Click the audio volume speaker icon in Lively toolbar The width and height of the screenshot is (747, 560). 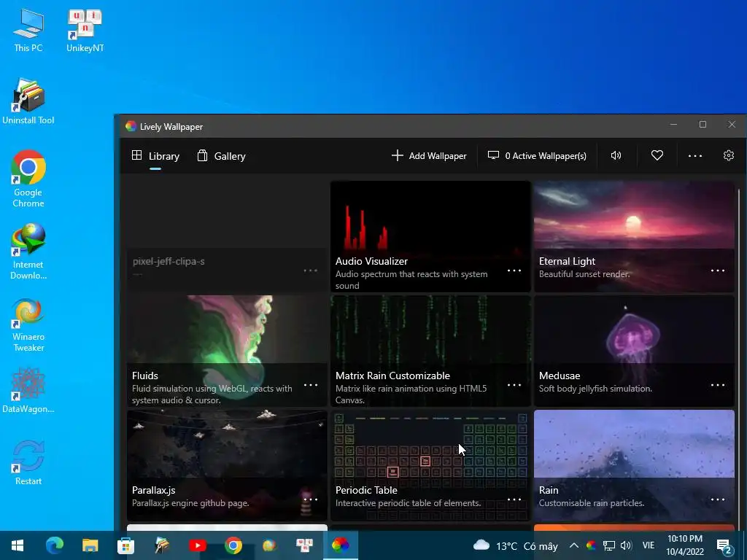pos(616,155)
